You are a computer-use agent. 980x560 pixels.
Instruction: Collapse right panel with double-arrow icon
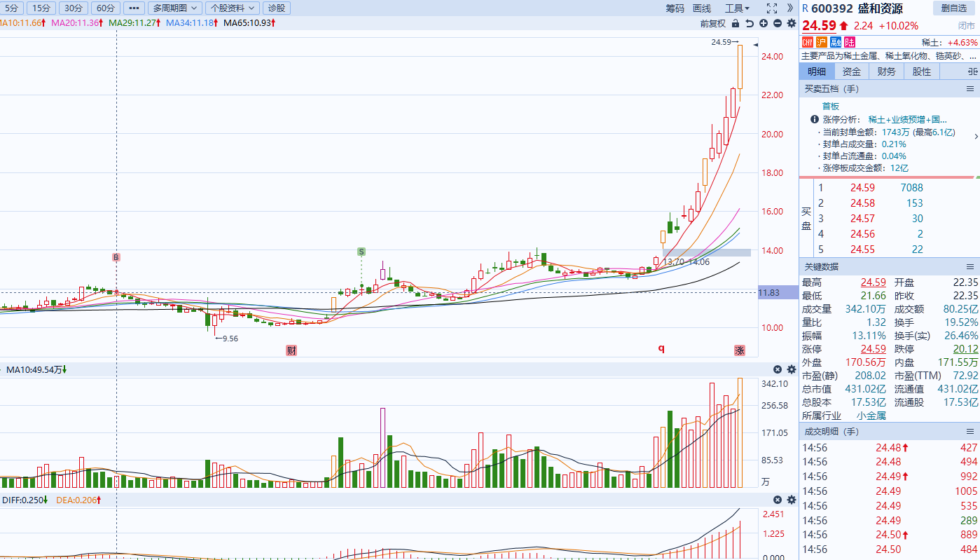[x=790, y=8]
